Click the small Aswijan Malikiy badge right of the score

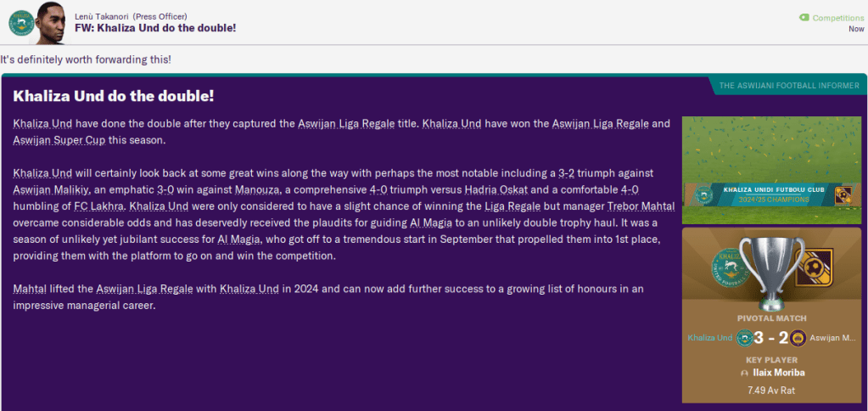coord(797,338)
